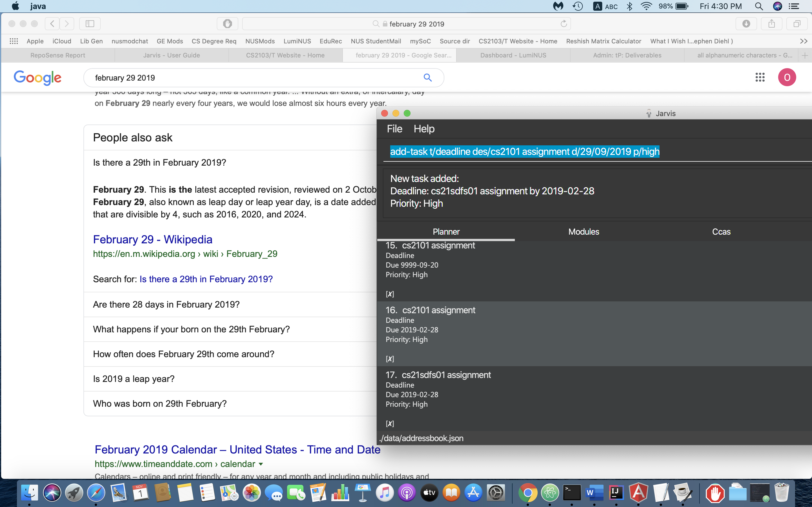Viewport: 812px width, 507px height.
Task: Open Safari downloads icon
Action: tap(746, 23)
